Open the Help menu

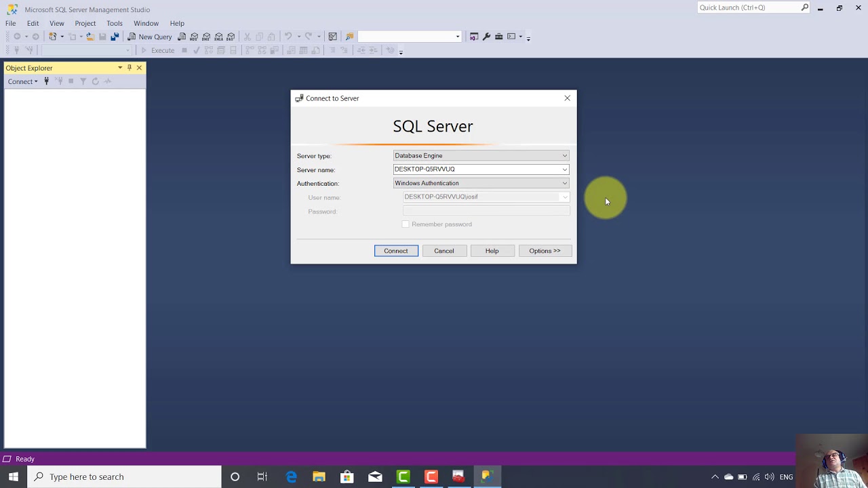(x=177, y=23)
